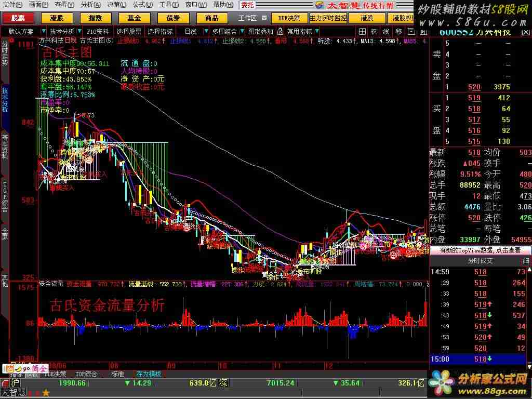Viewport: 532px width, 399px height.
Task: Select the 债券 category button
Action: tap(173, 18)
